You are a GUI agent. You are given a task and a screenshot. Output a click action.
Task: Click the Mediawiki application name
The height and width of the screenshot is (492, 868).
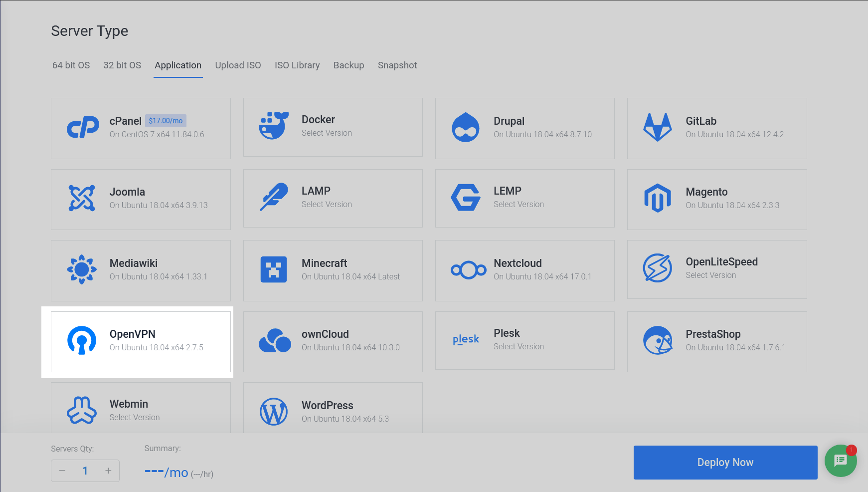click(x=134, y=263)
